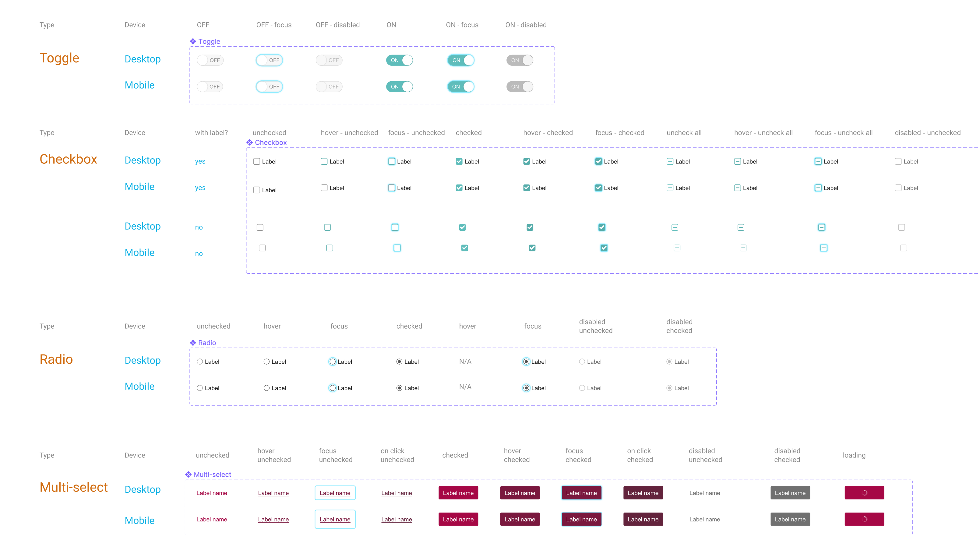
Task: Click Desktop uncheck all checkbox without label
Action: (x=675, y=227)
